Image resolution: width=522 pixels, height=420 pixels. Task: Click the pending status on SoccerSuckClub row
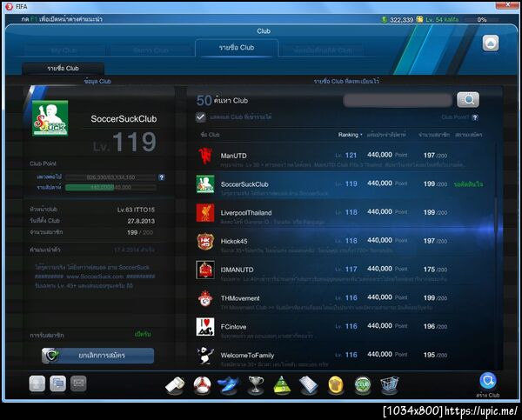point(468,184)
